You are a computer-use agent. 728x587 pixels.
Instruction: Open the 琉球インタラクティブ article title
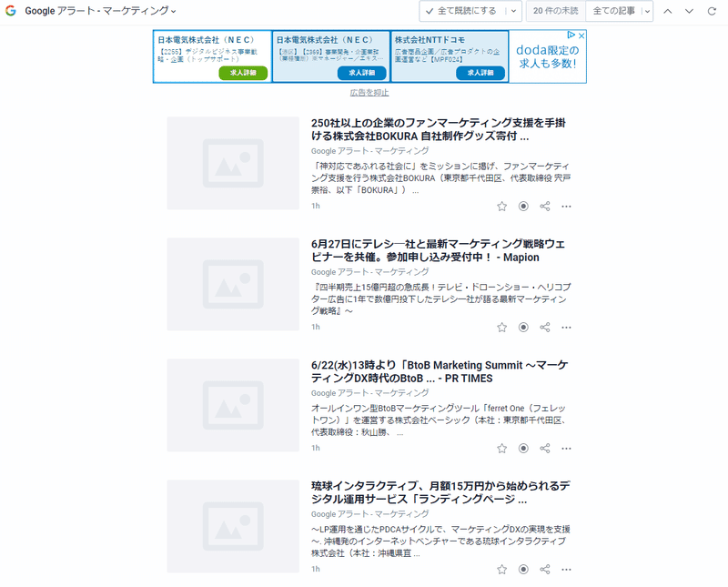point(440,492)
